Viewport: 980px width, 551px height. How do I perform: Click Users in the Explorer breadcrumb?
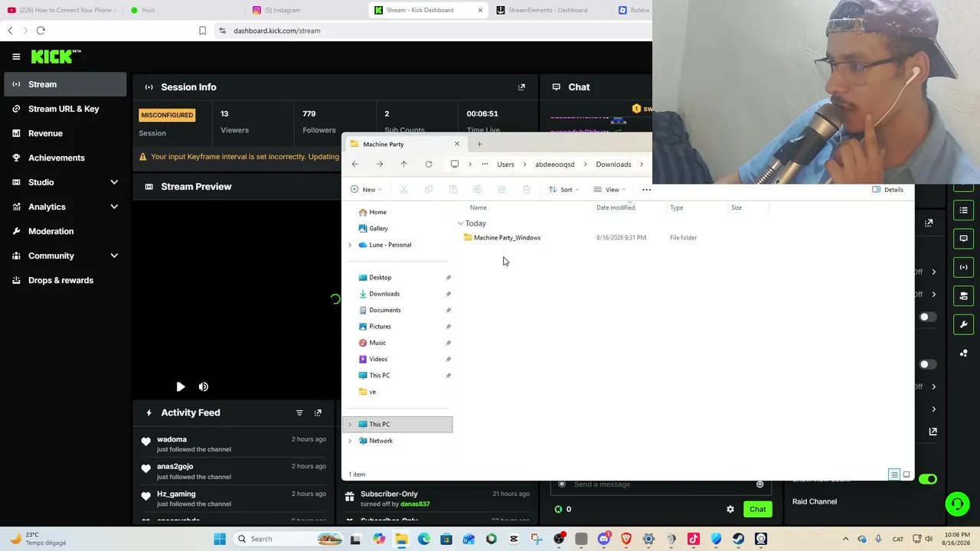coord(505,165)
